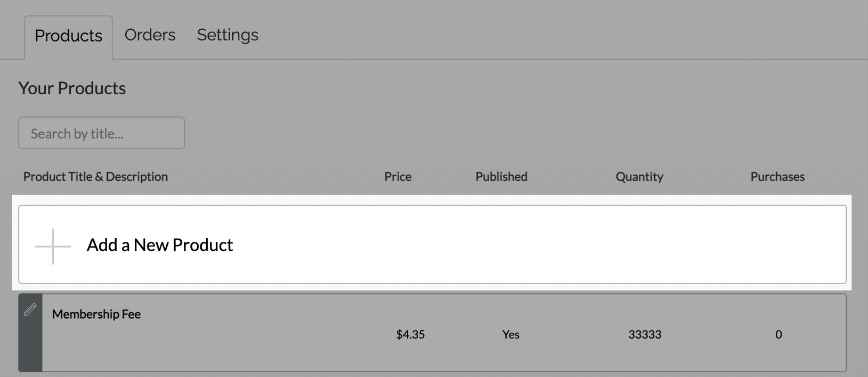Click the Your Products heading
The image size is (868, 377).
click(72, 88)
